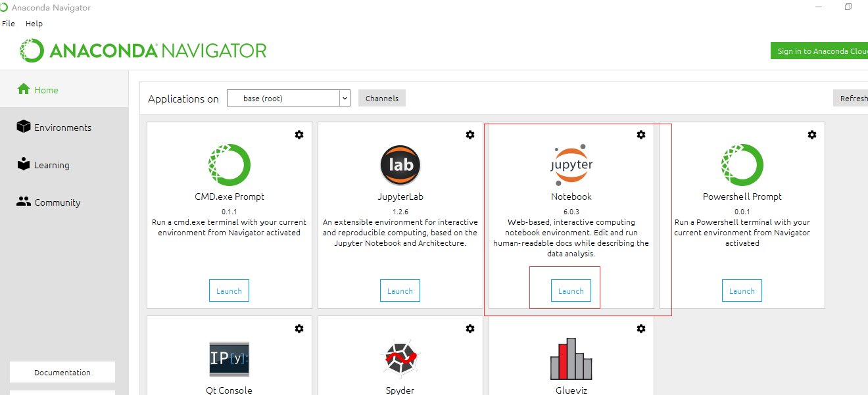Launch Jupyter Notebook
Image resolution: width=868 pixels, height=395 pixels.
[571, 290]
